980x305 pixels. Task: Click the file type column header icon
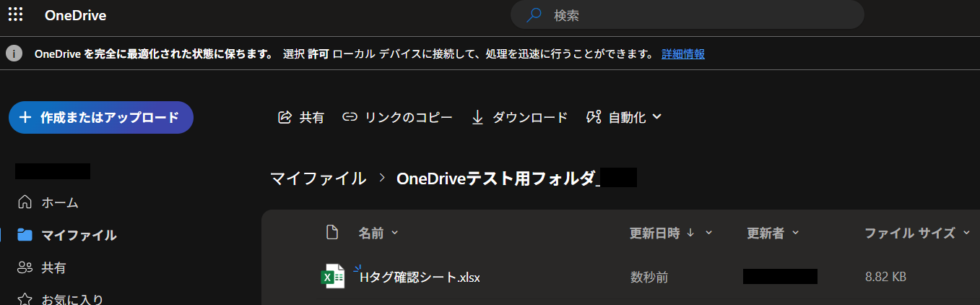(x=332, y=233)
